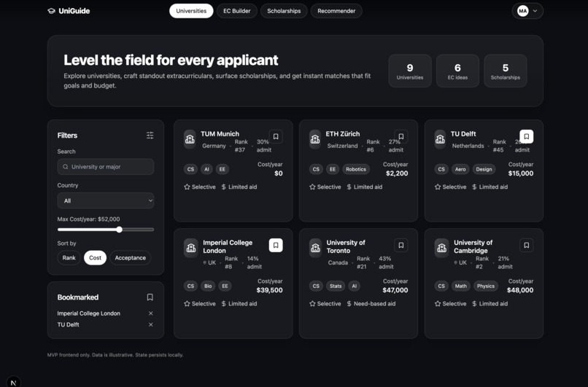Click the 9 Universities stat card
This screenshot has height=387, width=588.
pyautogui.click(x=410, y=71)
